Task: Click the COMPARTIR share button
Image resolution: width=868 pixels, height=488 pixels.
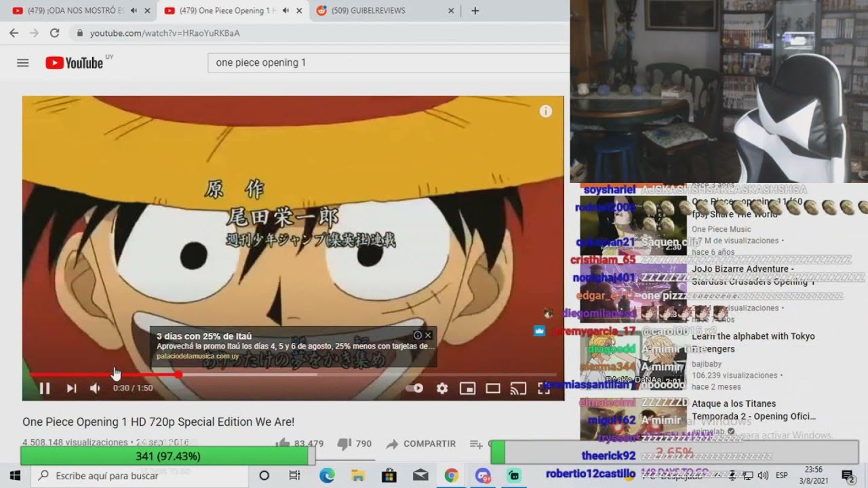Action: pos(421,444)
